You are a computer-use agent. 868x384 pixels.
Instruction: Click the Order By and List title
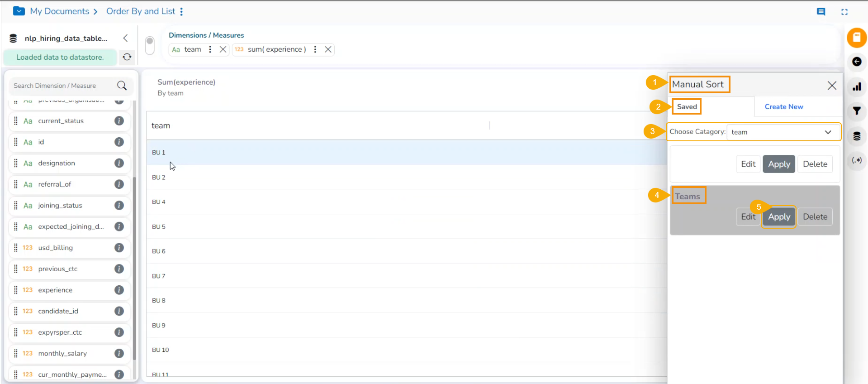pyautogui.click(x=141, y=11)
